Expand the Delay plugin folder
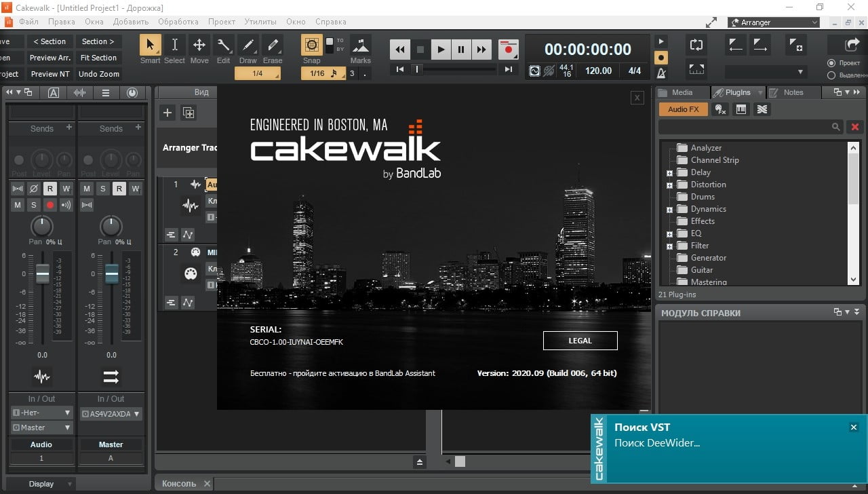The width and height of the screenshot is (868, 494). [x=669, y=172]
